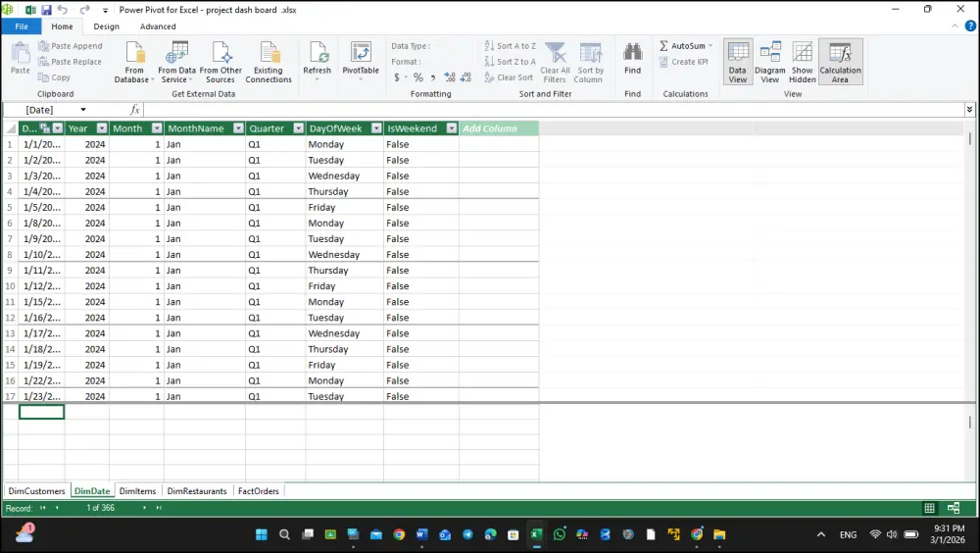Open From Database import option
The width and height of the screenshot is (980, 553).
pos(133,62)
